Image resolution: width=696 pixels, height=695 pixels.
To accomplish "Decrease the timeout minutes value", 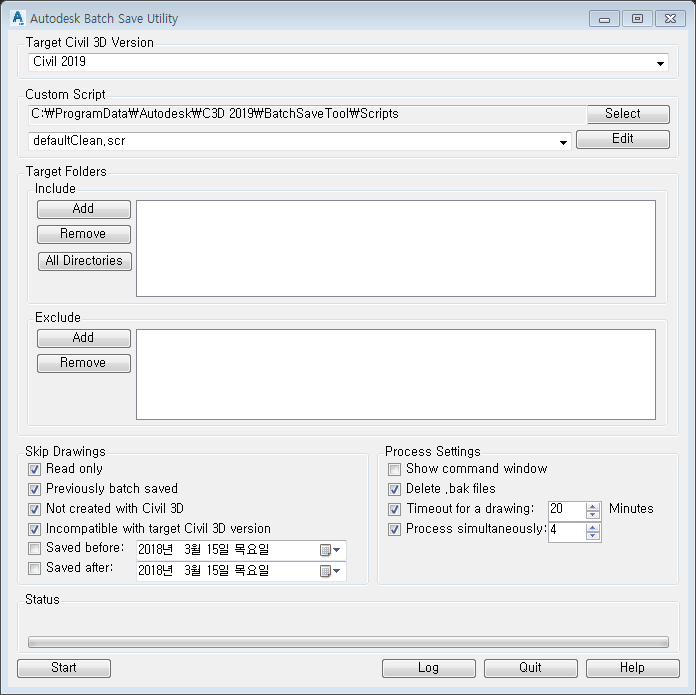I will click(x=593, y=514).
